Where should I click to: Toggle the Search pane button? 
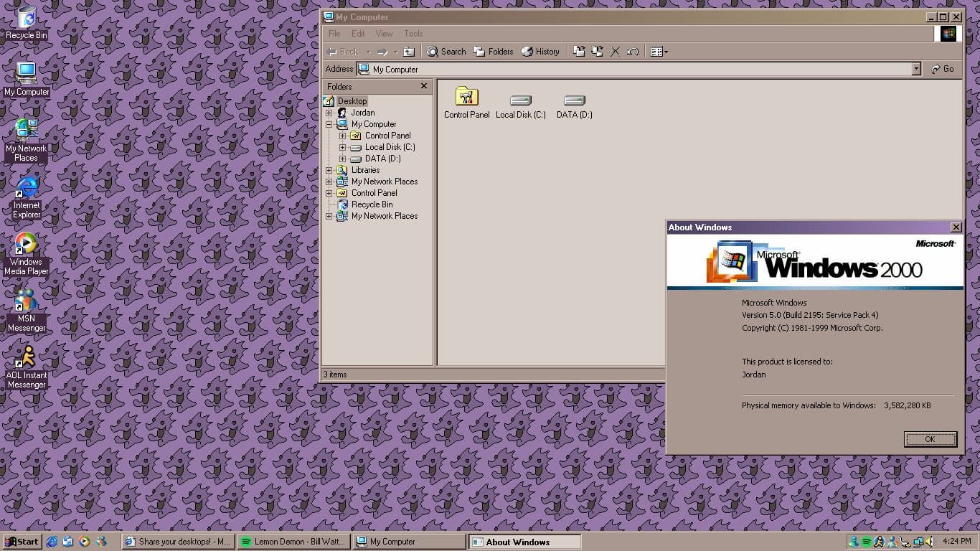446,52
